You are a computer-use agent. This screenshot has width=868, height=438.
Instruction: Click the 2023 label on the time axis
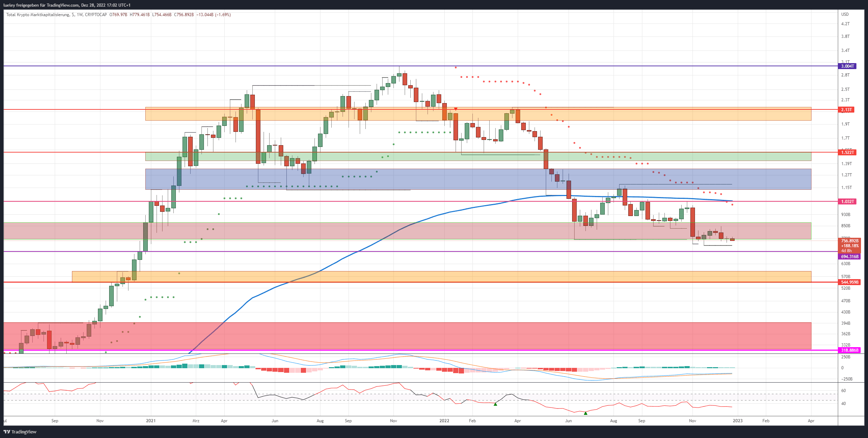pos(737,421)
